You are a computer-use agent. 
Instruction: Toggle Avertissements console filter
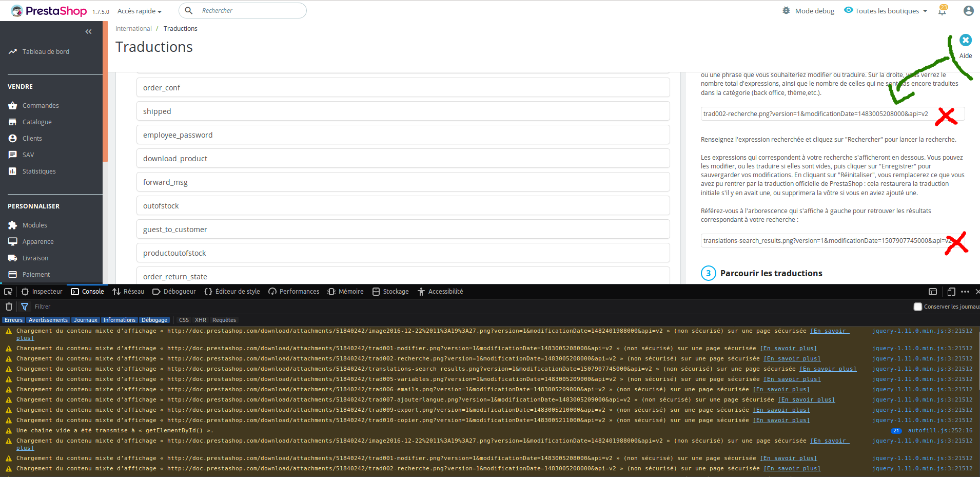coord(48,320)
